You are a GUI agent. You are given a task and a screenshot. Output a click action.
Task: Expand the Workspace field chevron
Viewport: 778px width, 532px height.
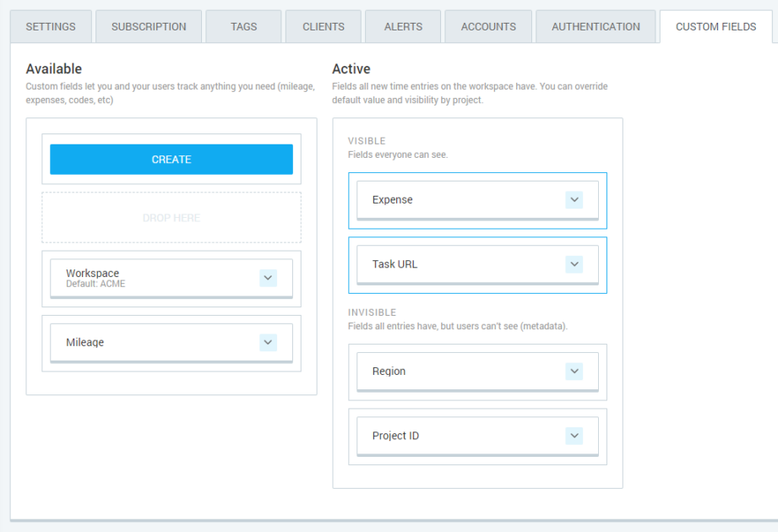(x=268, y=278)
